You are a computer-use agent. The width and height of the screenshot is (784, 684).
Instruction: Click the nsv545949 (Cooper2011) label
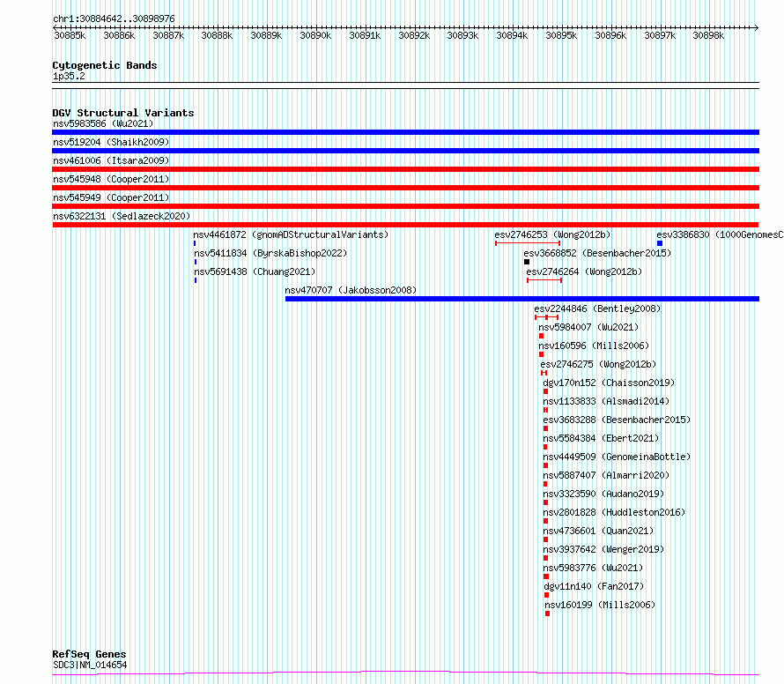pos(111,197)
